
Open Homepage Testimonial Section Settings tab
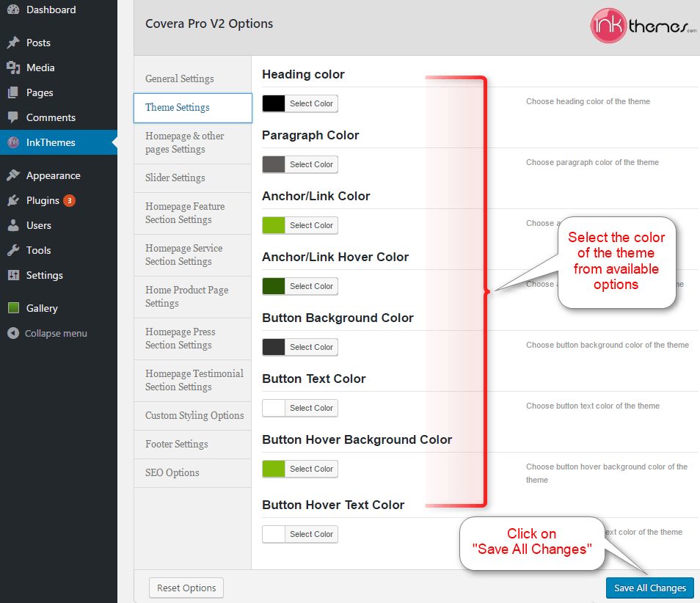[192, 380]
